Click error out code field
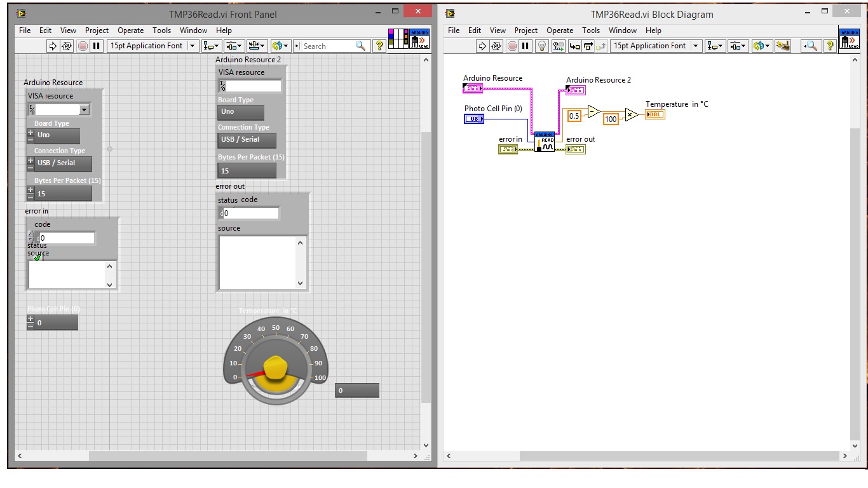Screen dimensions: 868x488 tap(250, 213)
